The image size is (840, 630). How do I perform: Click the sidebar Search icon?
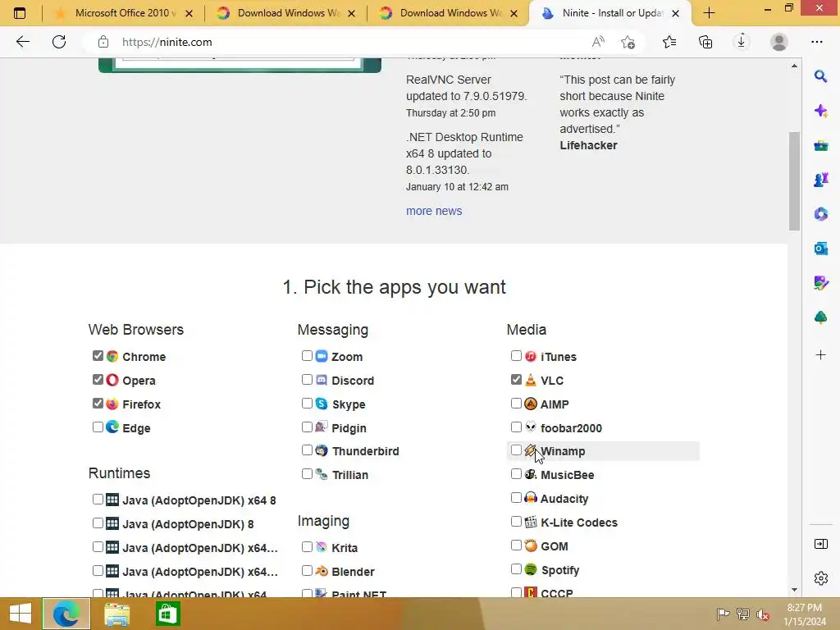(x=820, y=76)
